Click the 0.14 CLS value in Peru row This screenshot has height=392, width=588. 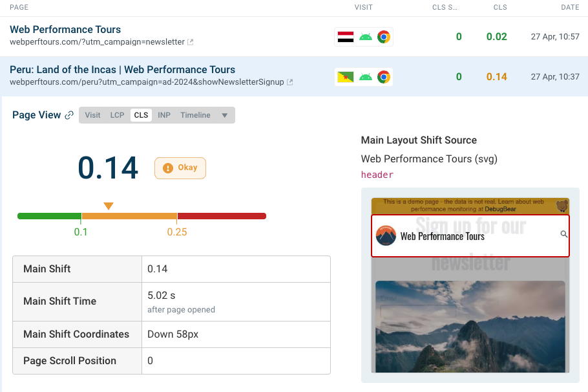(x=496, y=77)
